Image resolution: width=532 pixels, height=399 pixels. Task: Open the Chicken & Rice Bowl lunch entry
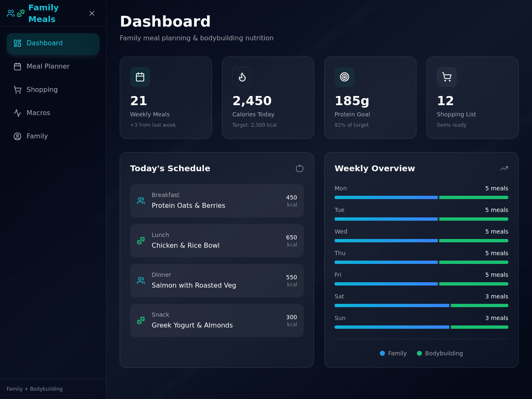click(217, 241)
